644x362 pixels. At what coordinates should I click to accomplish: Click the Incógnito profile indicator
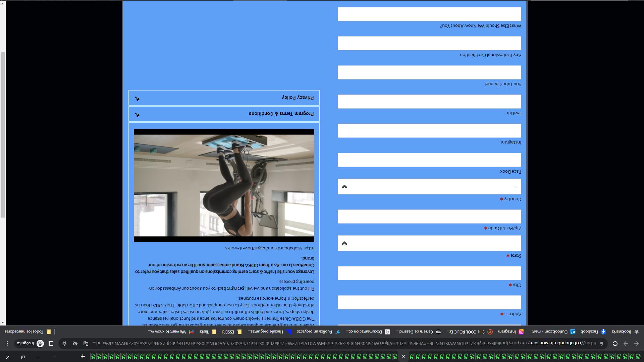(x=31, y=344)
